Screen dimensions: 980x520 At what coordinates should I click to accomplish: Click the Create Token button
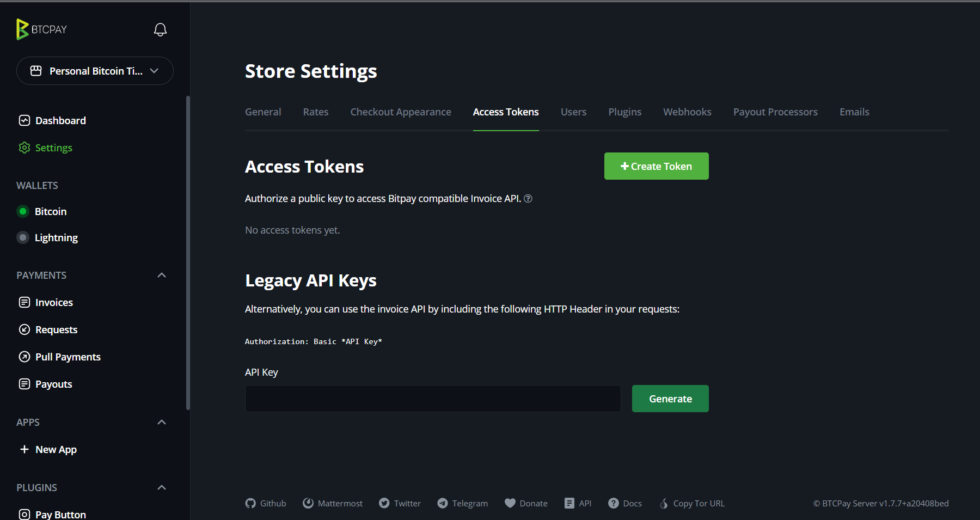coord(656,166)
